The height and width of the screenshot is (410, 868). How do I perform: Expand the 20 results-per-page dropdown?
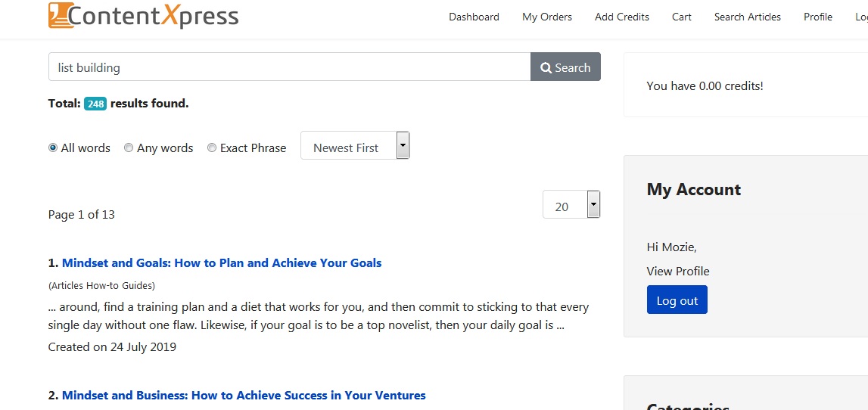[x=571, y=204]
